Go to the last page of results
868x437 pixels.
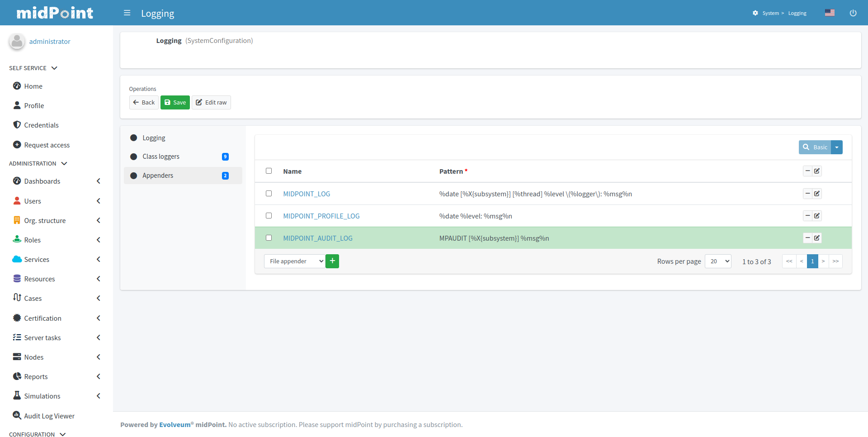(835, 261)
